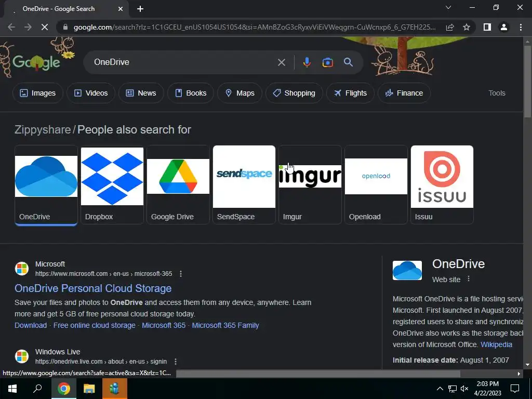Close the OneDrive - Google Search tab
532x399 pixels.
click(121, 9)
